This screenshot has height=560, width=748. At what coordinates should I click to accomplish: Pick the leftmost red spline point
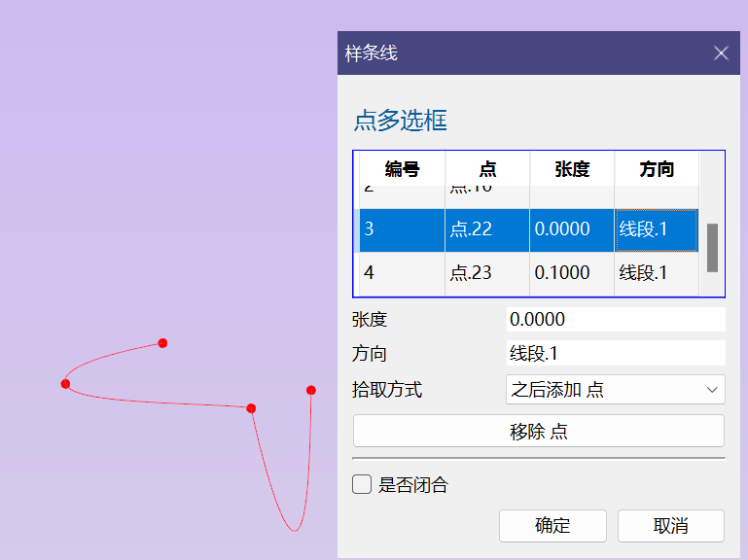coord(65,384)
